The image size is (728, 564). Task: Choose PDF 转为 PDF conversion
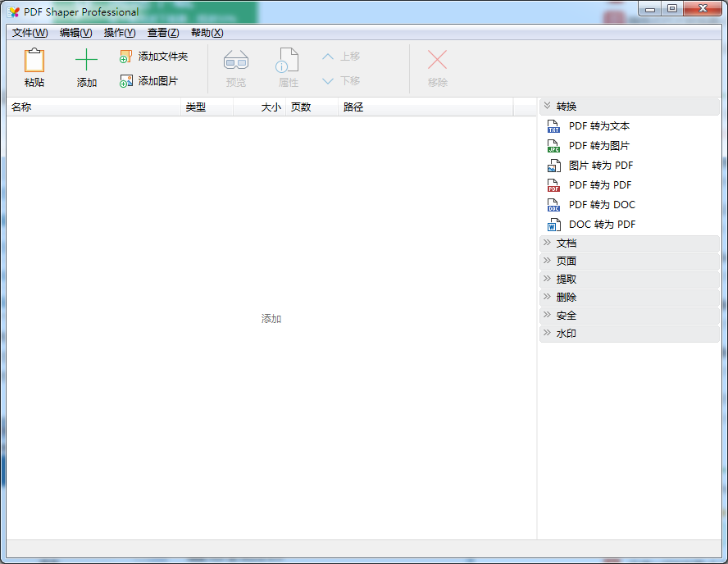(x=600, y=185)
